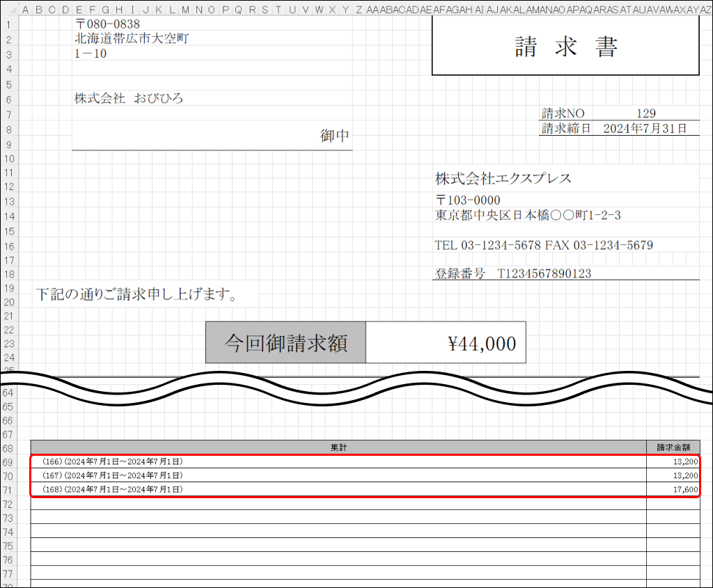713x588 pixels.
Task: Select the address 北海道帯広市大空町
Action: coord(132,39)
